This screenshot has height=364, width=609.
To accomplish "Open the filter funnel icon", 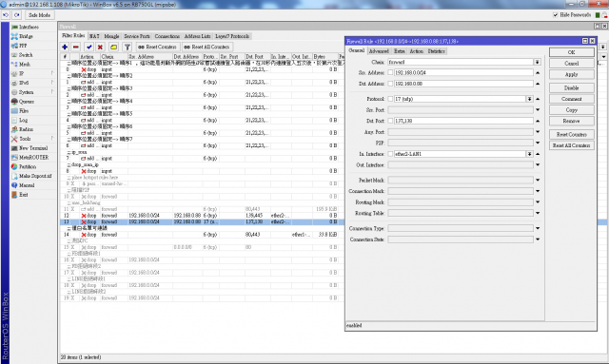I will (127, 47).
